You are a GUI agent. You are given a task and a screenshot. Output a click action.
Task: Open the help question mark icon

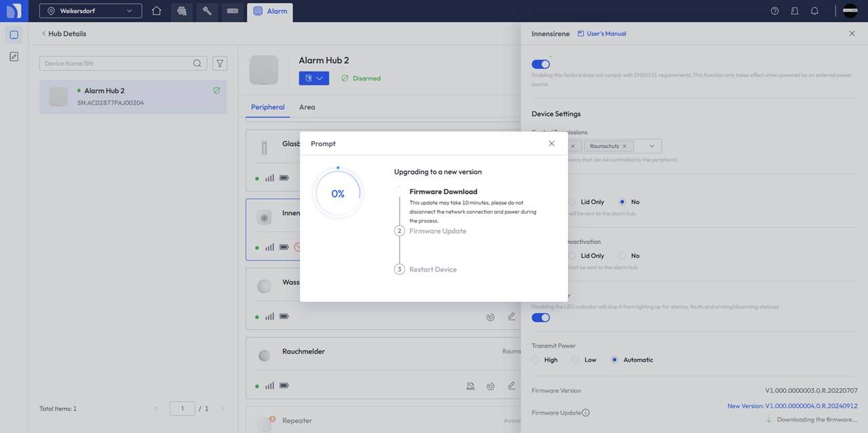(774, 11)
